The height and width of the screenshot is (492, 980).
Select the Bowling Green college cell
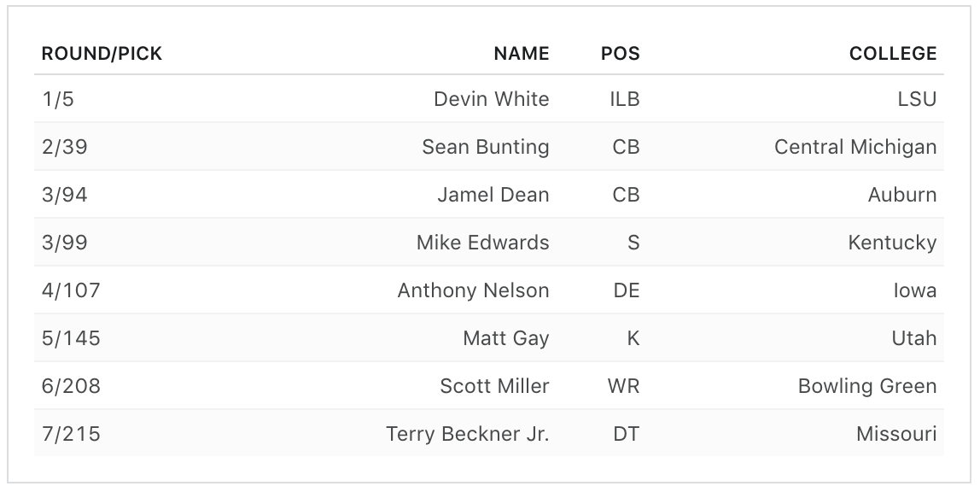(866, 386)
